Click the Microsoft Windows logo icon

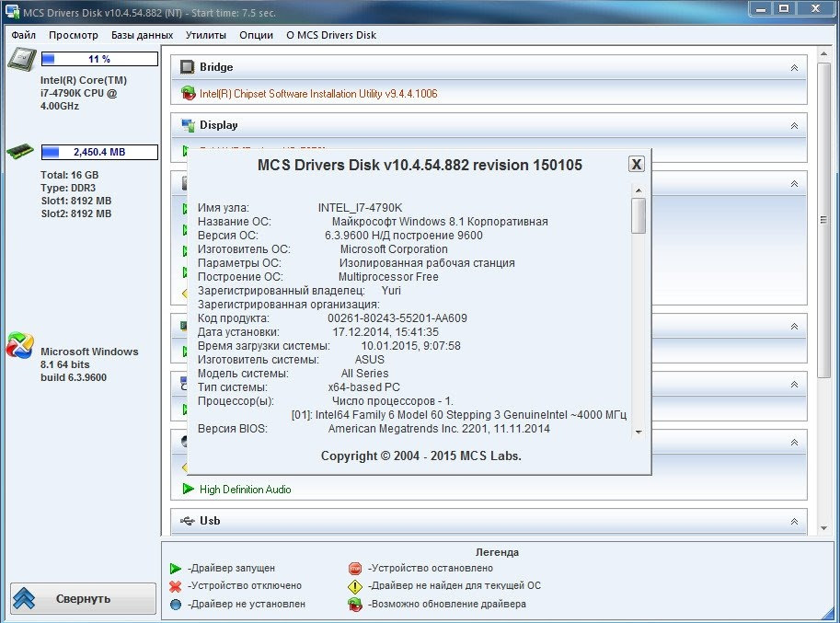pyautogui.click(x=20, y=345)
